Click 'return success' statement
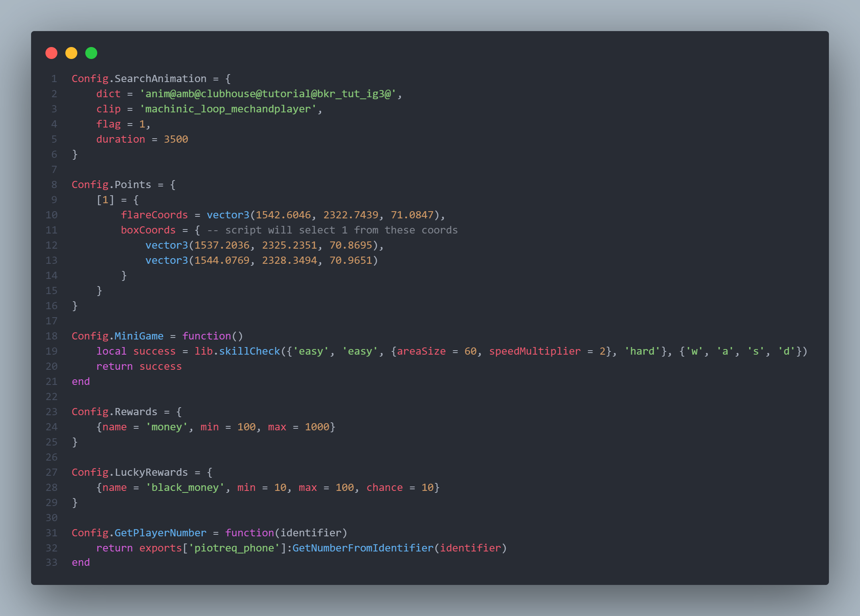Viewport: 860px width, 616px height. coord(139,367)
